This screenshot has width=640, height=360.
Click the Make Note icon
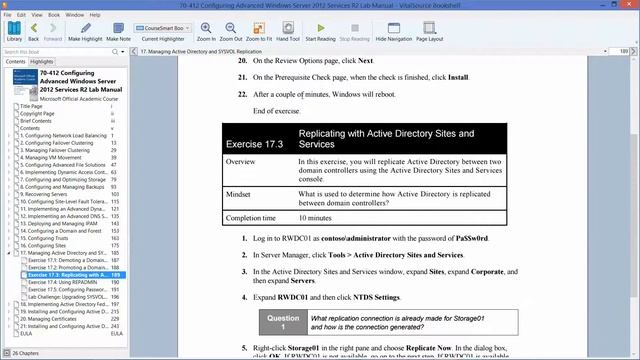118,31
